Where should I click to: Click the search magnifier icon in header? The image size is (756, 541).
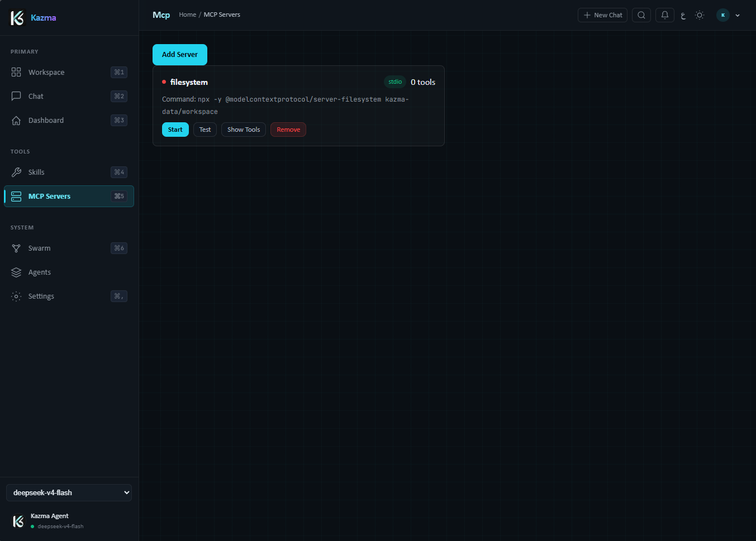pos(641,15)
